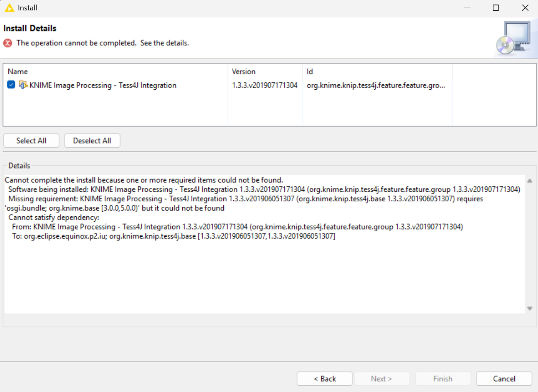Viewport: 538px width, 392px height.
Task: Click the install wizard computer disc image
Action: 514,38
